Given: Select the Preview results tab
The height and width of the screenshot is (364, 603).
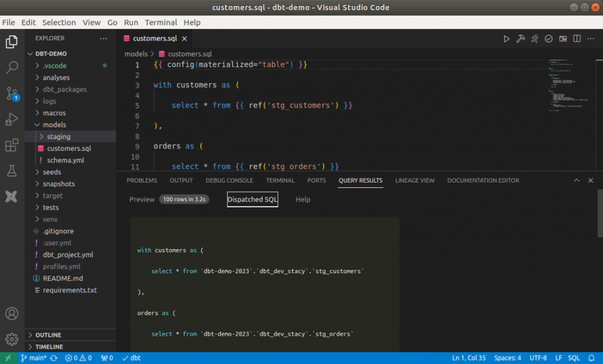Looking at the screenshot, I should [x=142, y=199].
